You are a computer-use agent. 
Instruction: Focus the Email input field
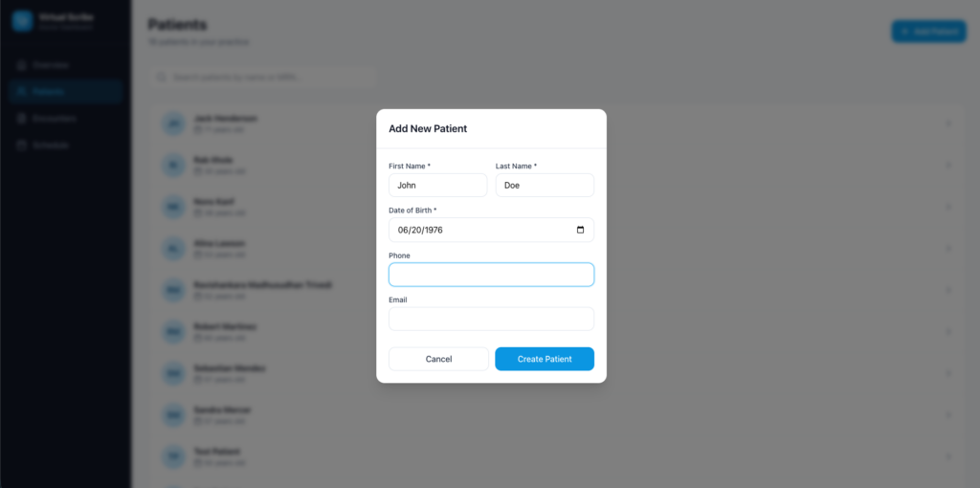pos(491,319)
